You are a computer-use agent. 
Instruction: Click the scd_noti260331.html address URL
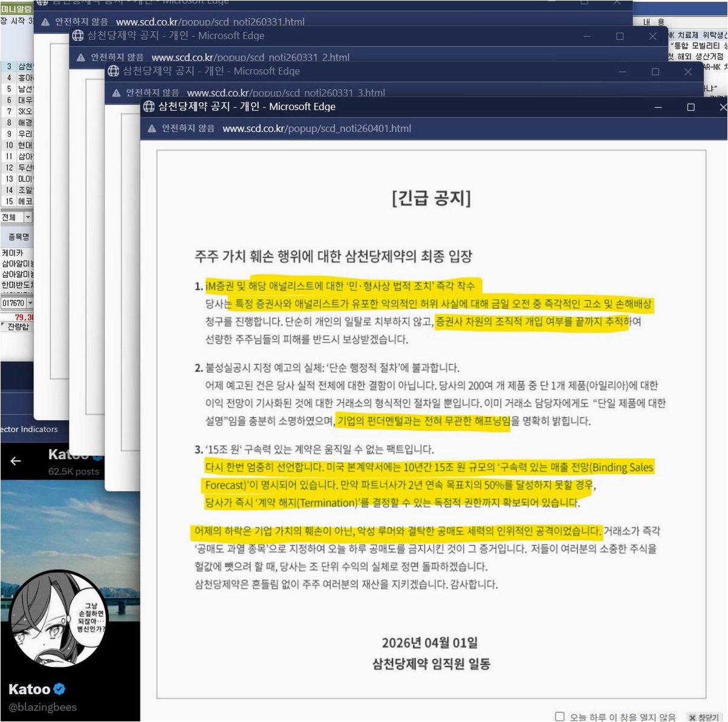[210, 22]
